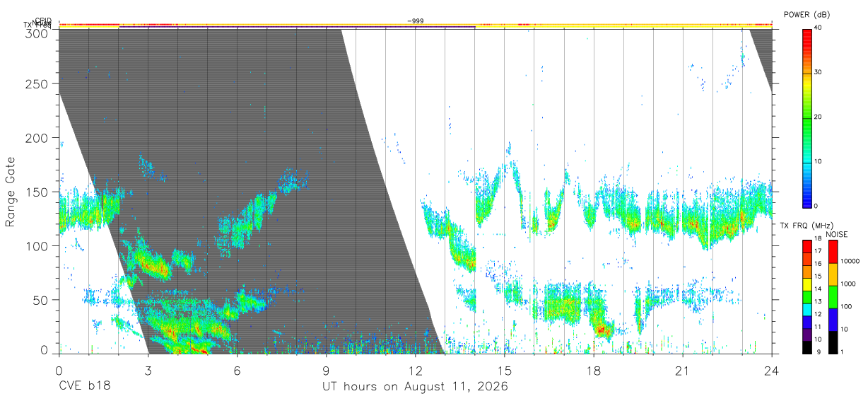This screenshot has height=401, width=868.
Task: Click the 250 range gate tick label
Action: (x=37, y=83)
